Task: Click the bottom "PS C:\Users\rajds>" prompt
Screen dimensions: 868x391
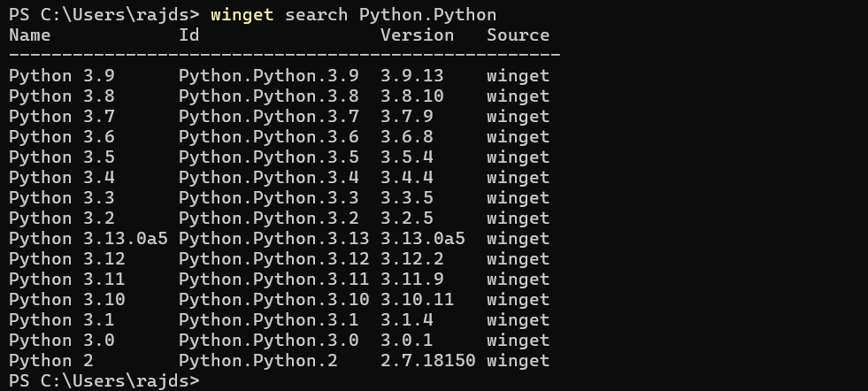Action: tap(104, 381)
